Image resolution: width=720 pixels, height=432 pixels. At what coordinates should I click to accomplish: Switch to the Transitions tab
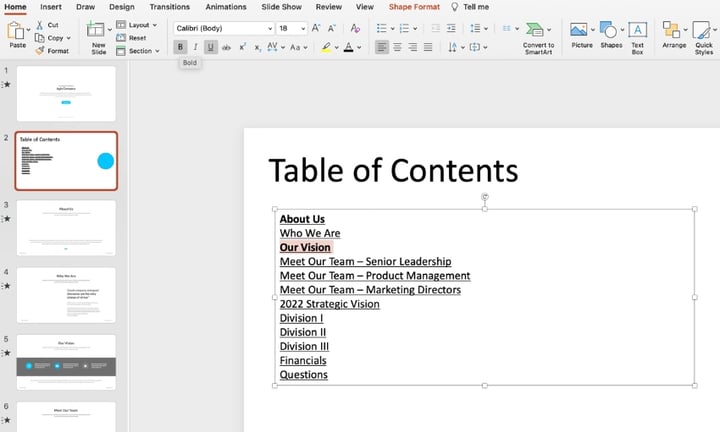pos(169,7)
